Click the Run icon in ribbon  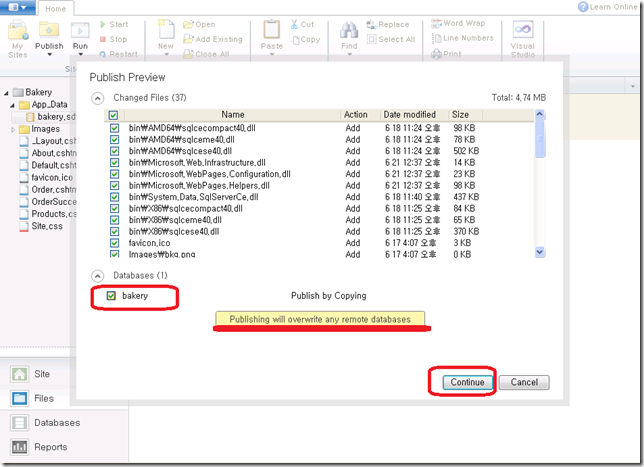click(80, 31)
